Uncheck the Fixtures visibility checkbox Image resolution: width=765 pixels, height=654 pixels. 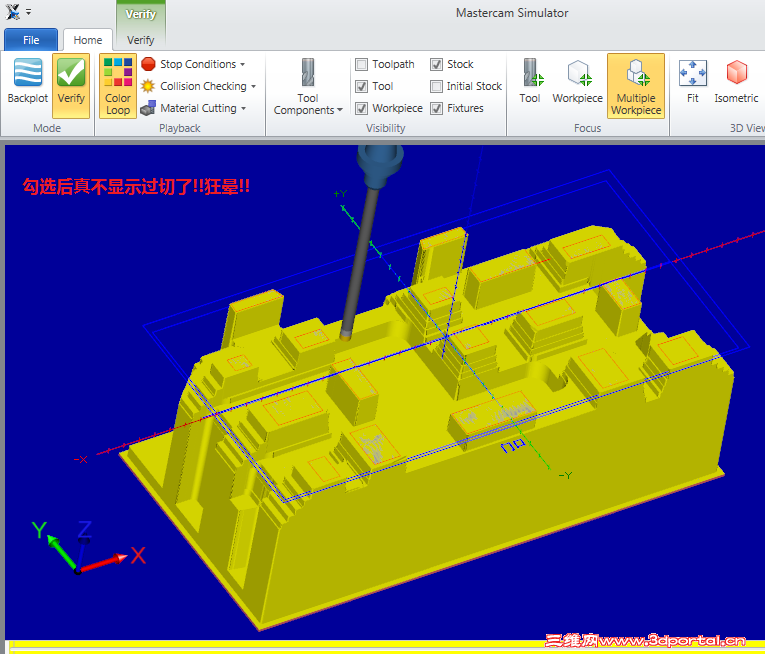coord(437,108)
